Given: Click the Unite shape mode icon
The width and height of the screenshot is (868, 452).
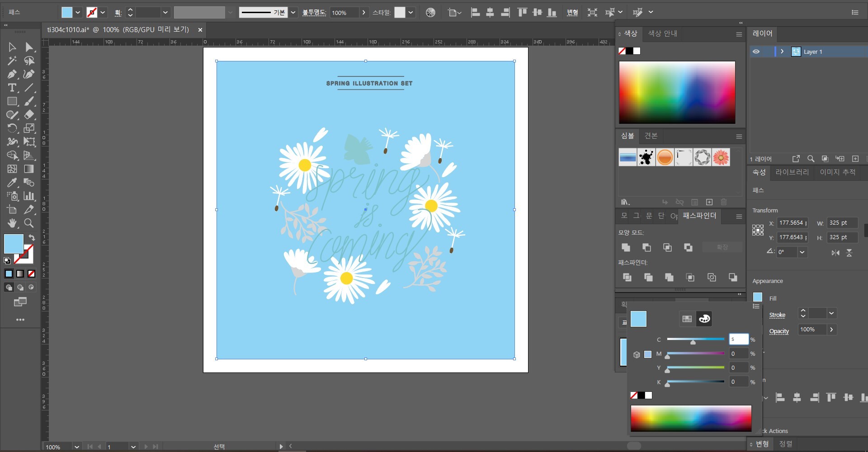Looking at the screenshot, I should [626, 247].
